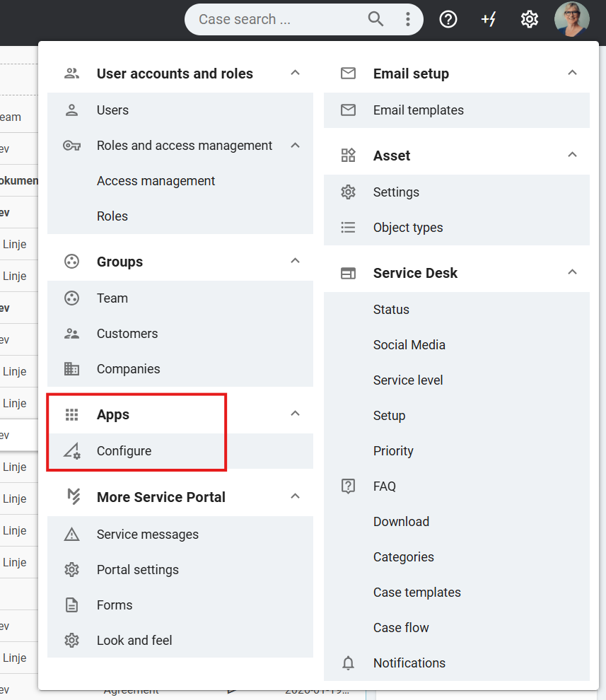Click the magnifier icon in case search
This screenshot has width=606, height=700.
click(375, 19)
